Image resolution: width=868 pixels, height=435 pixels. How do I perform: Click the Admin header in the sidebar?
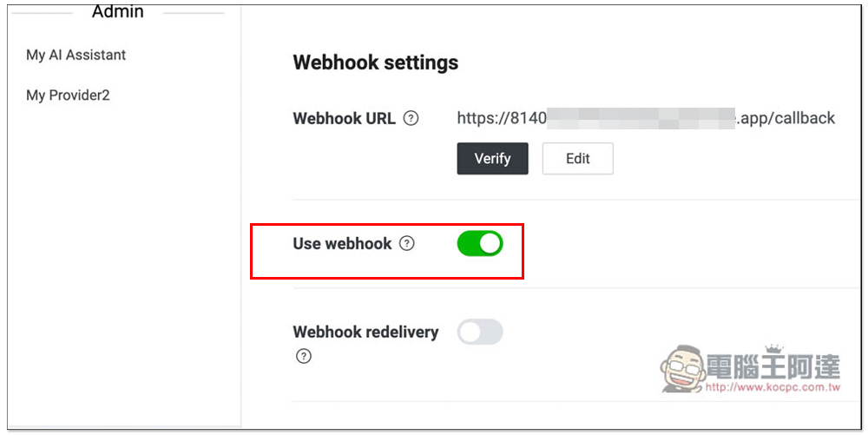coord(118,12)
